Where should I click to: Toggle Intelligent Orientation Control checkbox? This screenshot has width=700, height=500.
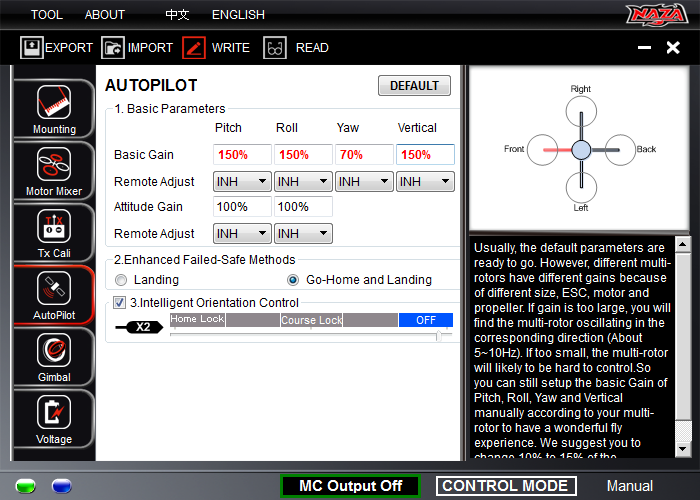(x=119, y=302)
